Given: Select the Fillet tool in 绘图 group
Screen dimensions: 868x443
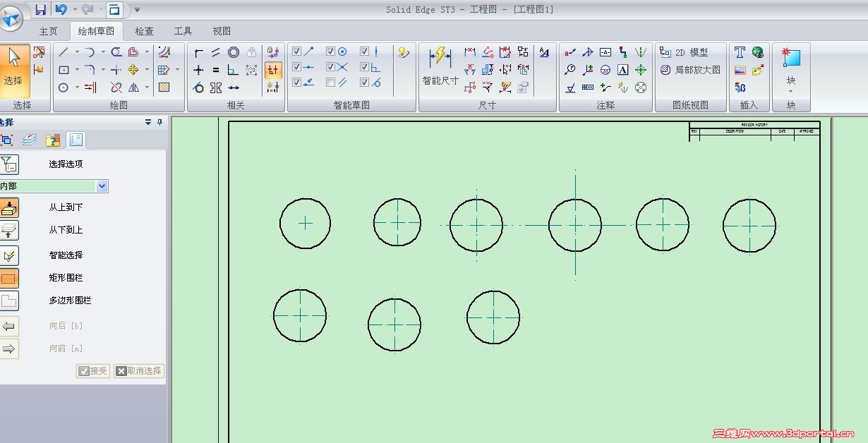Looking at the screenshot, I should coord(90,70).
